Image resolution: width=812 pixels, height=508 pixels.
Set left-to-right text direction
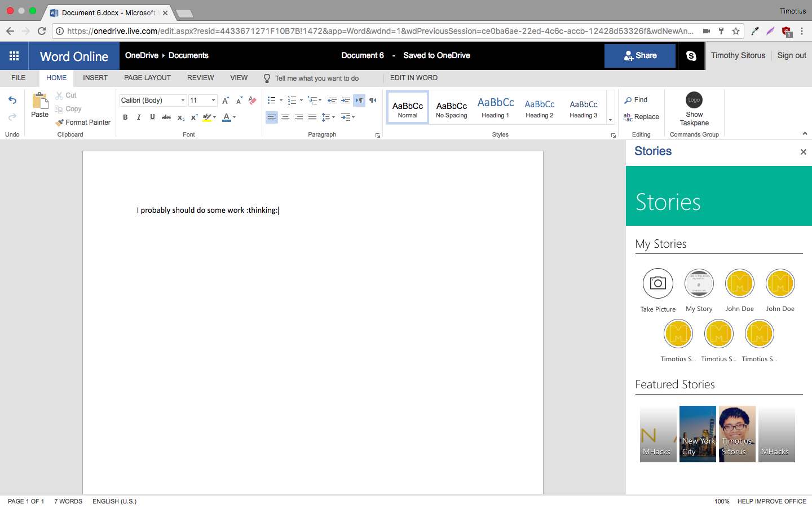coord(359,100)
